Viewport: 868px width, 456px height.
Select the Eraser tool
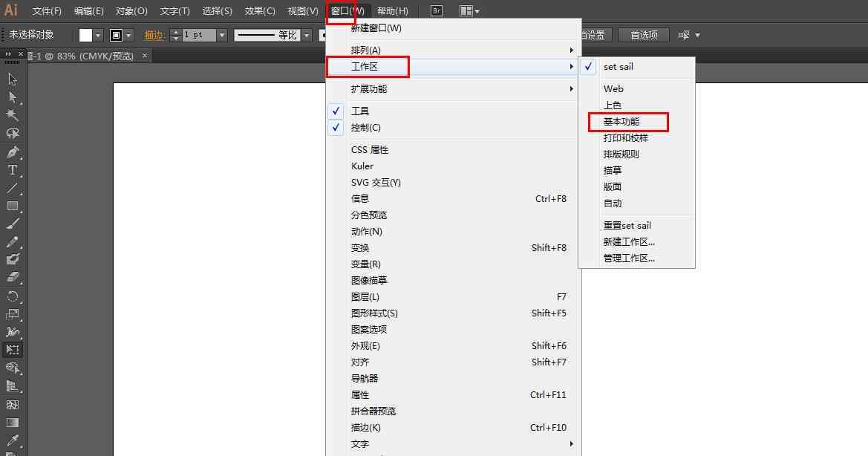click(x=13, y=277)
